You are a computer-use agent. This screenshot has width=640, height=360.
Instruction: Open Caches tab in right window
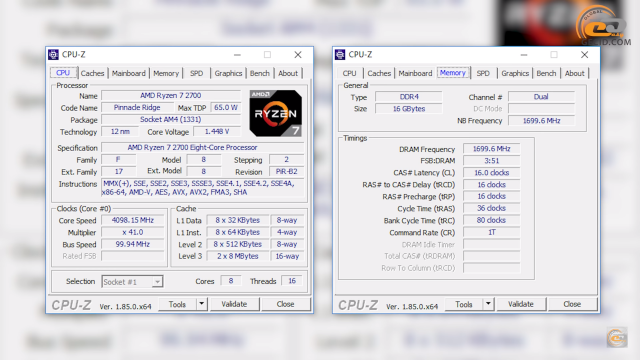(379, 73)
